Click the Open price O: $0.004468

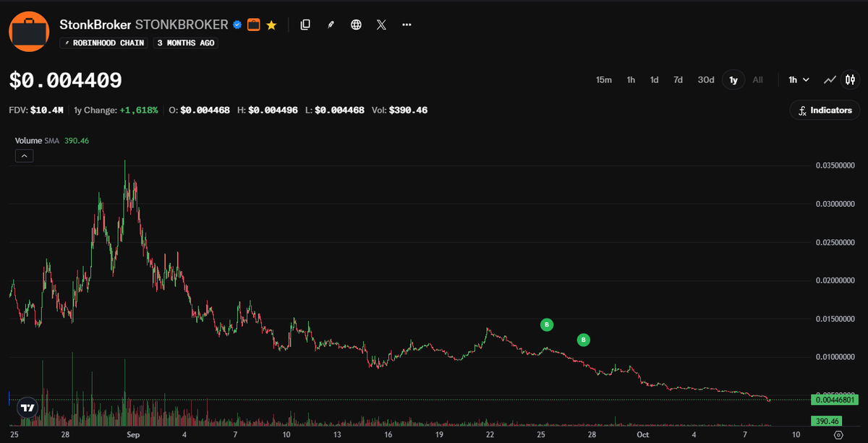199,111
